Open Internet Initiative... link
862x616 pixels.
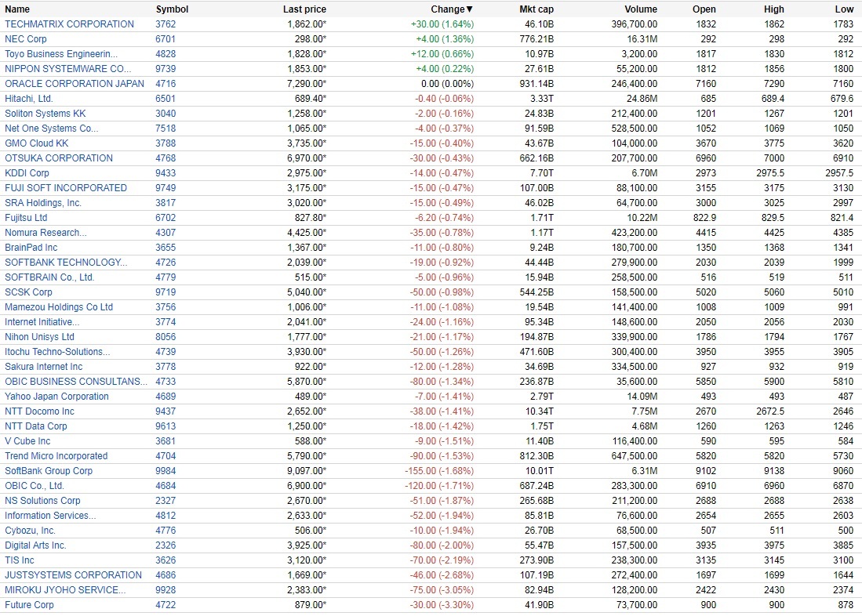(x=42, y=321)
